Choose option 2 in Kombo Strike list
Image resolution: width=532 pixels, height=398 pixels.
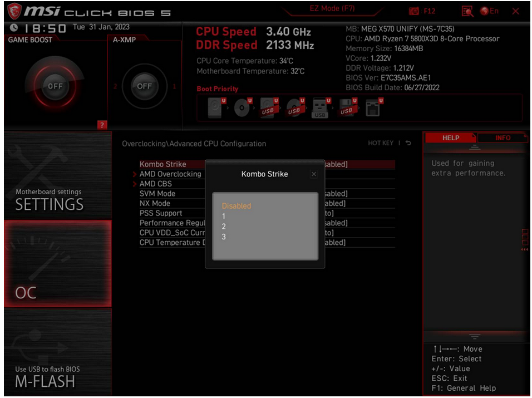point(224,227)
